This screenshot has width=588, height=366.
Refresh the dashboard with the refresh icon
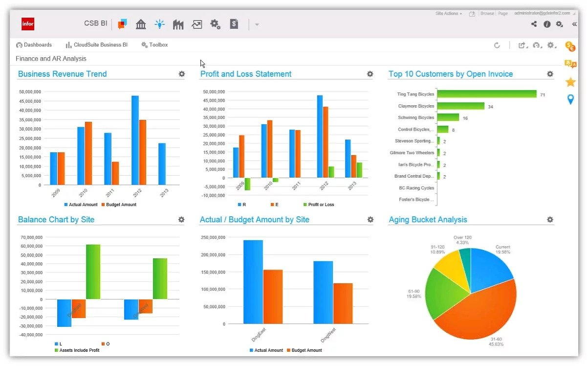[x=497, y=45]
